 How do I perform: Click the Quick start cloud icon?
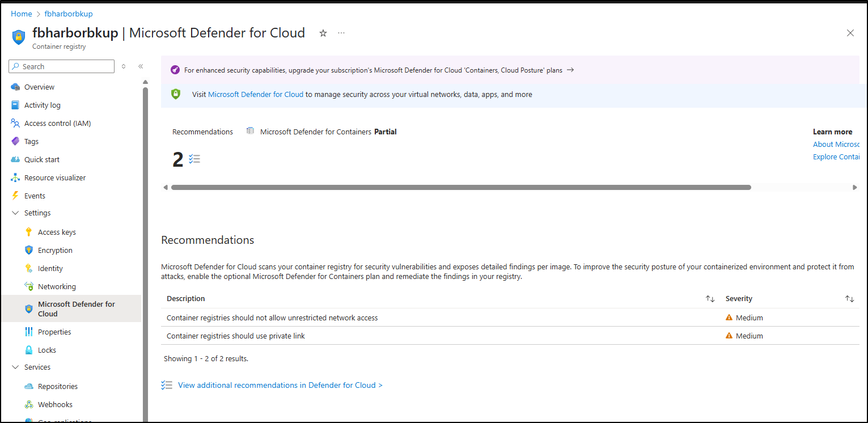[15, 159]
